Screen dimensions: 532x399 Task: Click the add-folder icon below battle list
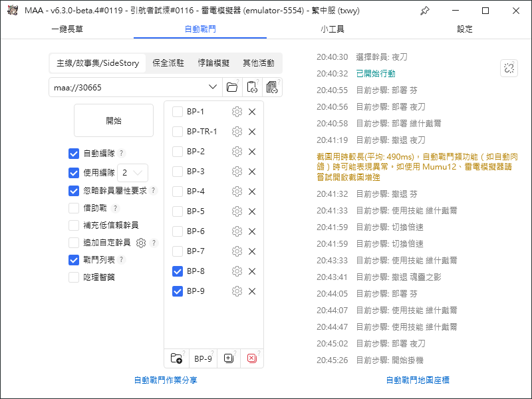click(176, 358)
